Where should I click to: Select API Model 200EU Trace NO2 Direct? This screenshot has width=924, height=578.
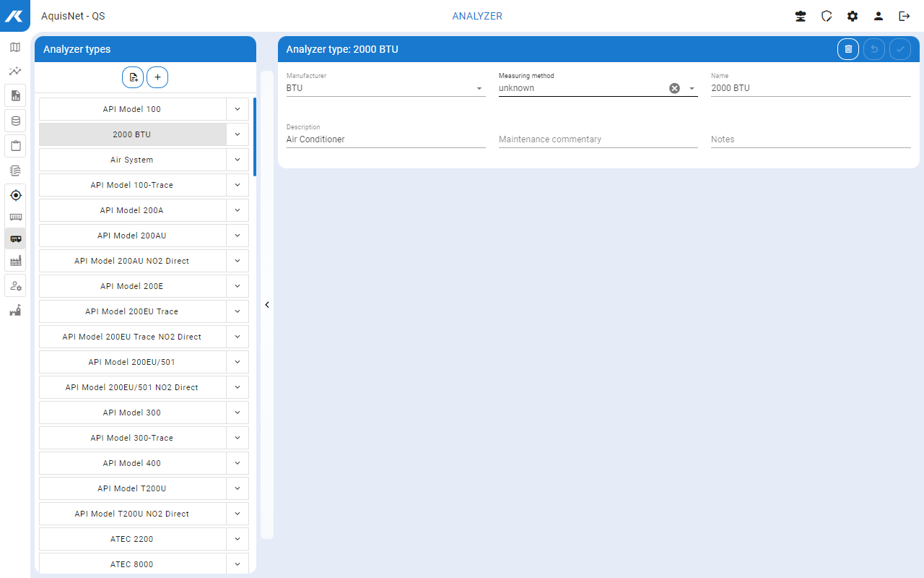tap(132, 337)
